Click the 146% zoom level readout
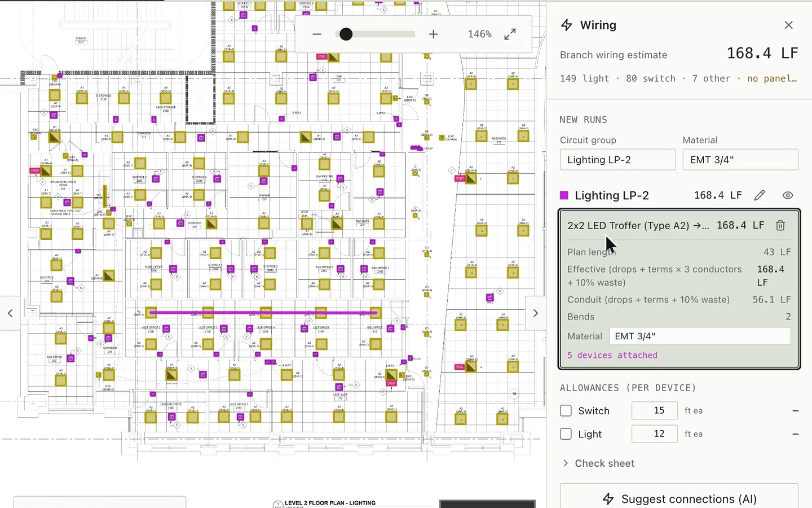 point(480,34)
